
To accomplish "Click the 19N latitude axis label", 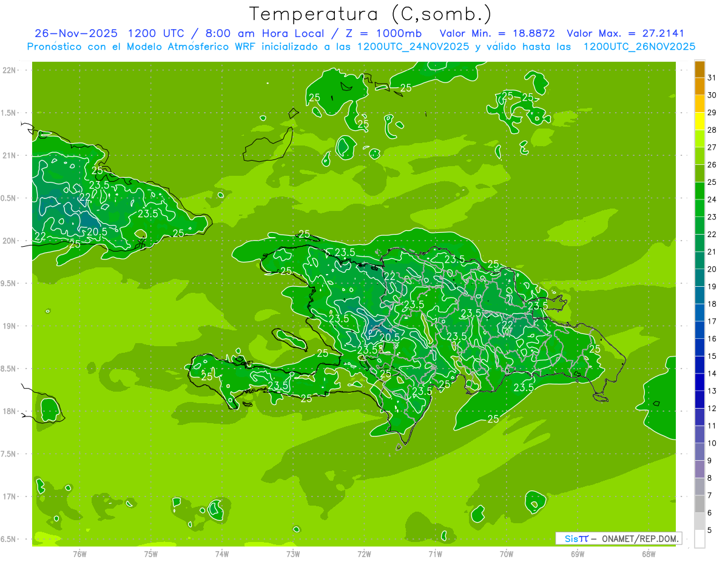I will click(x=10, y=326).
